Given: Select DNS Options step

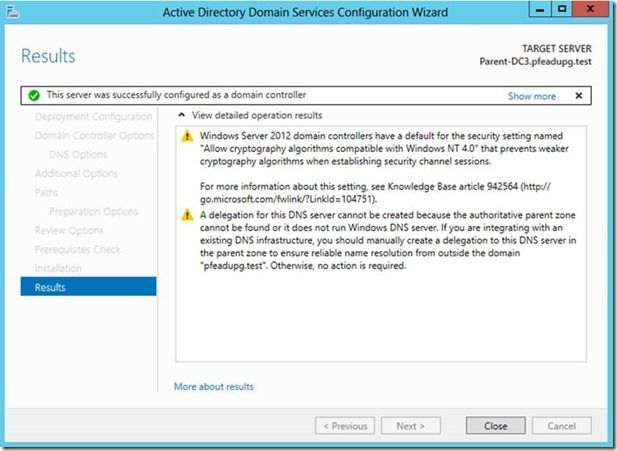Looking at the screenshot, I should point(78,154).
